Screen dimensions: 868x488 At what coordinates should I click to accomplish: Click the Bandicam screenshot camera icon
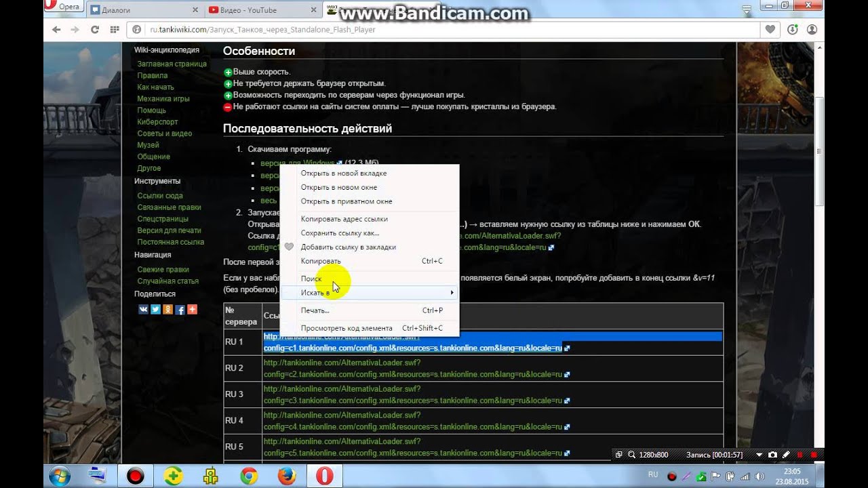pos(772,455)
